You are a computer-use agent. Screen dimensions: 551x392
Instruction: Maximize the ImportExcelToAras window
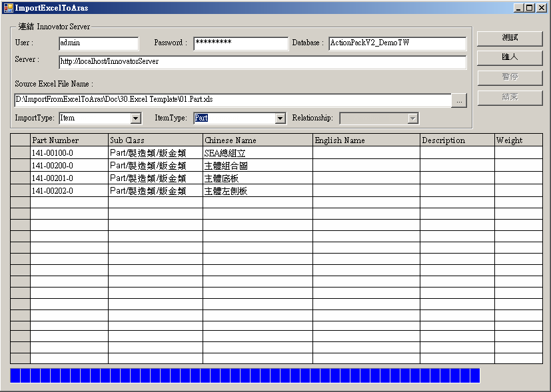pyautogui.click(x=530, y=8)
